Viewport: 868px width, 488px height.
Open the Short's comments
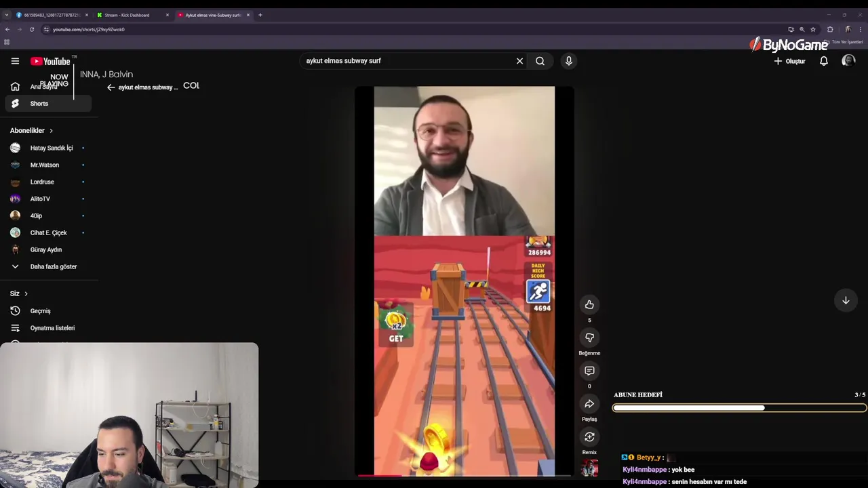point(589,371)
